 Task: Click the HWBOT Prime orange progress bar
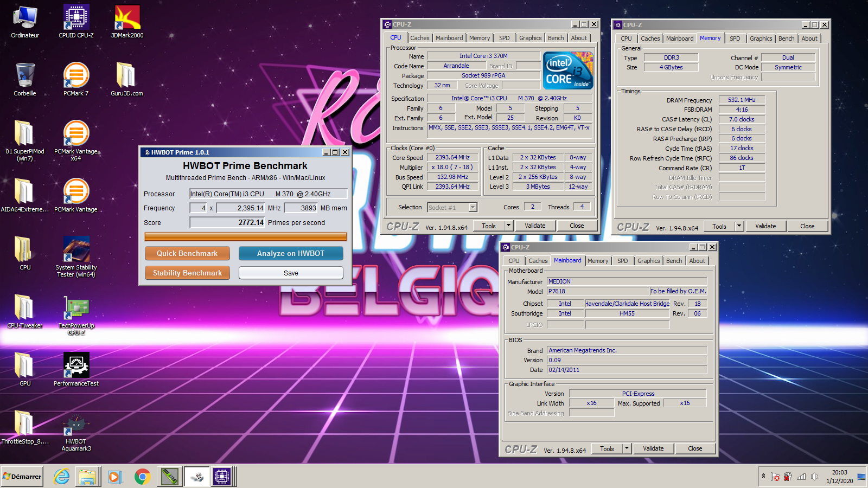245,236
